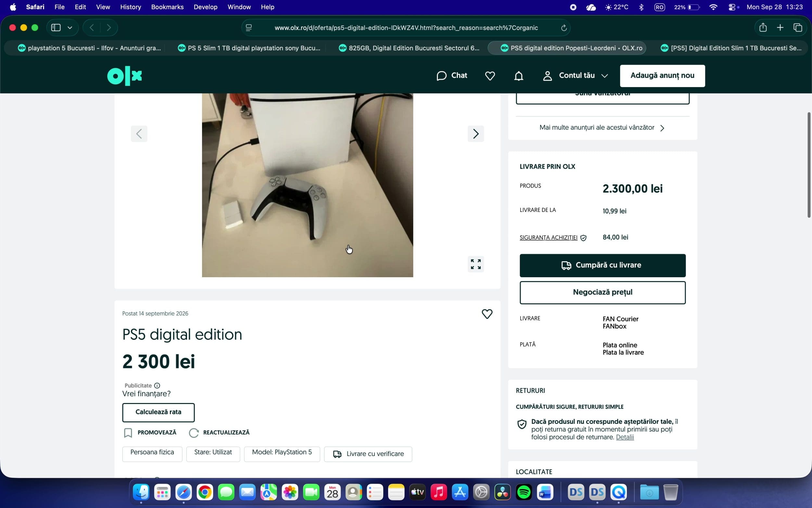Click the Cumpără cu livrare button
812x508 pixels.
[603, 266]
